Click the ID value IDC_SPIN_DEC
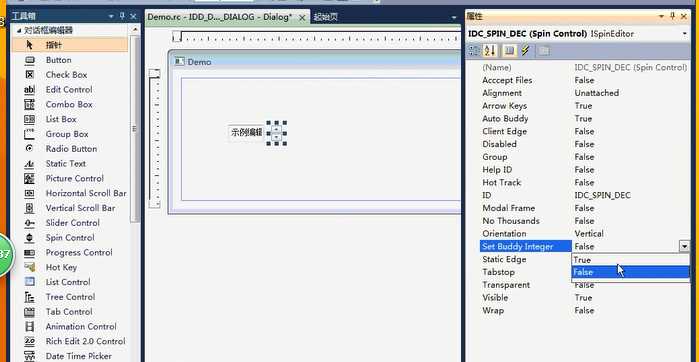 [x=602, y=195]
